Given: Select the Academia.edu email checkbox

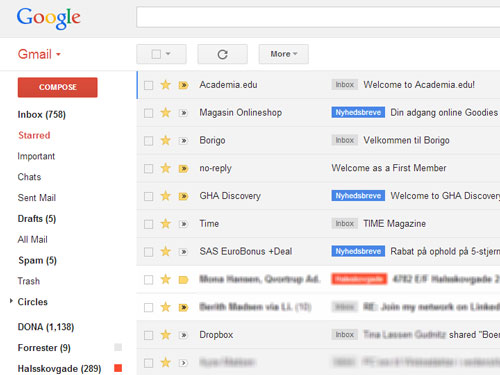Looking at the screenshot, I should click(x=148, y=85).
